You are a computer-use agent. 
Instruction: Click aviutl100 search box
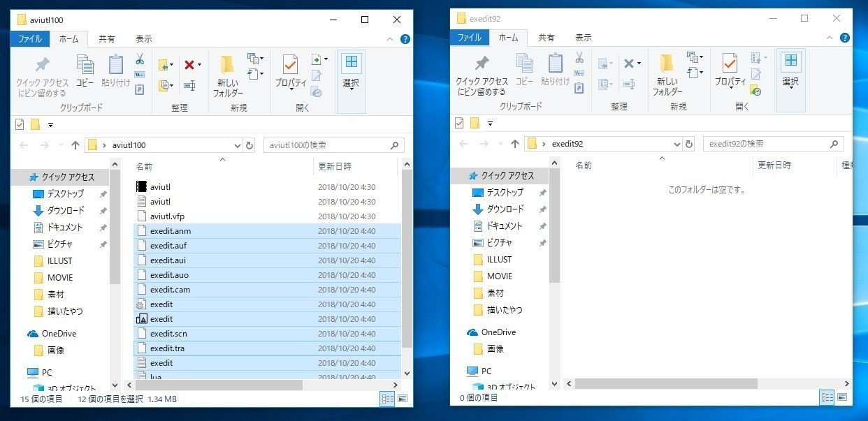click(x=333, y=145)
